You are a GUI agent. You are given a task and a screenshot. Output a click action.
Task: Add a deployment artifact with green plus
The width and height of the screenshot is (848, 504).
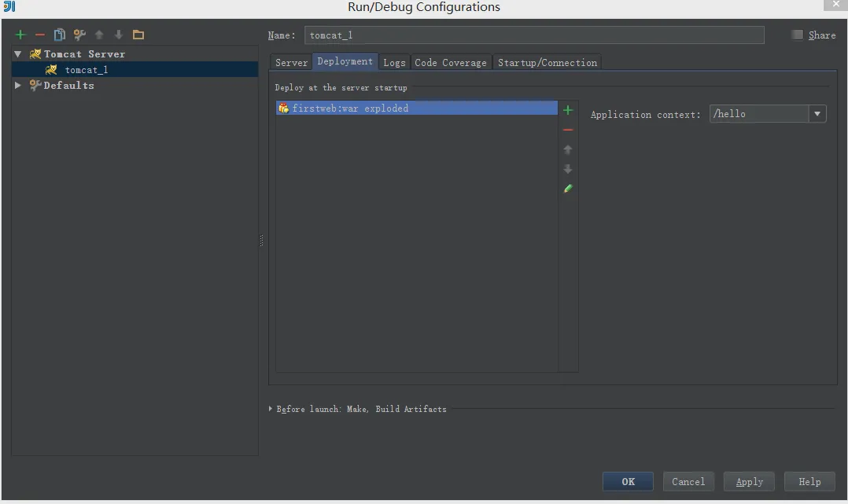(x=568, y=110)
